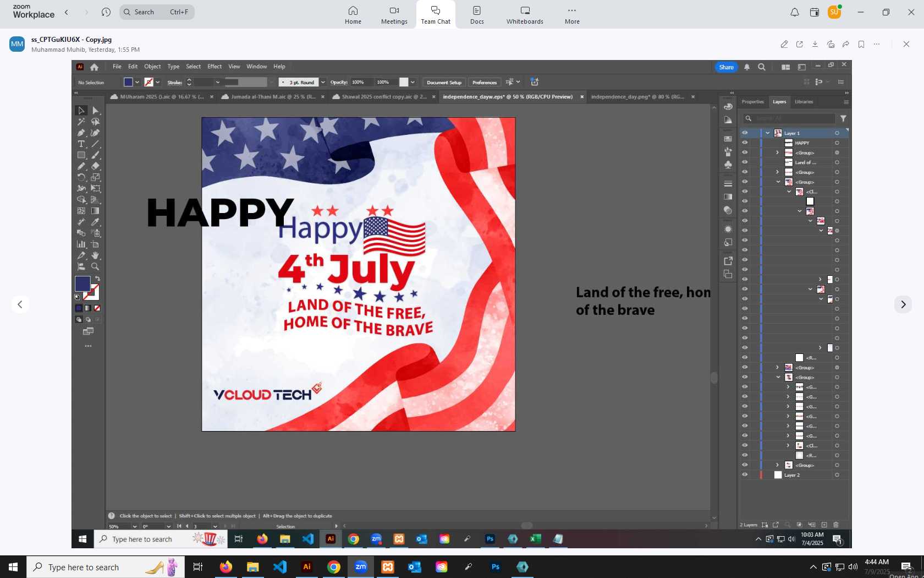Click Zoom Search box
Image resolution: width=924 pixels, height=578 pixels.
tap(157, 12)
